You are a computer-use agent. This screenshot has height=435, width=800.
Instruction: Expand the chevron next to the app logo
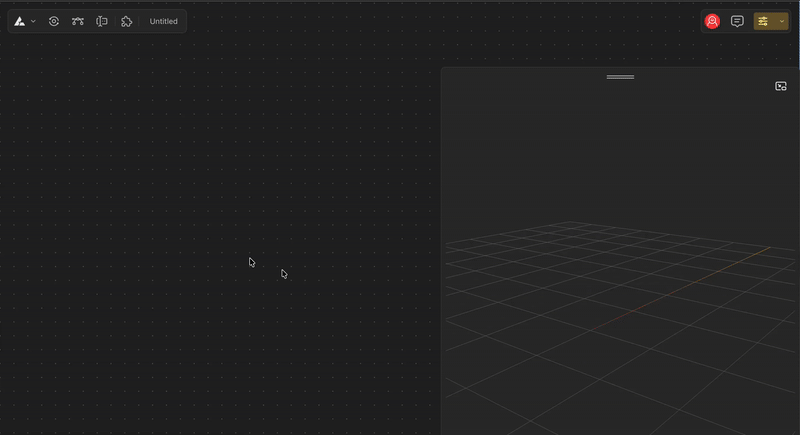(33, 21)
